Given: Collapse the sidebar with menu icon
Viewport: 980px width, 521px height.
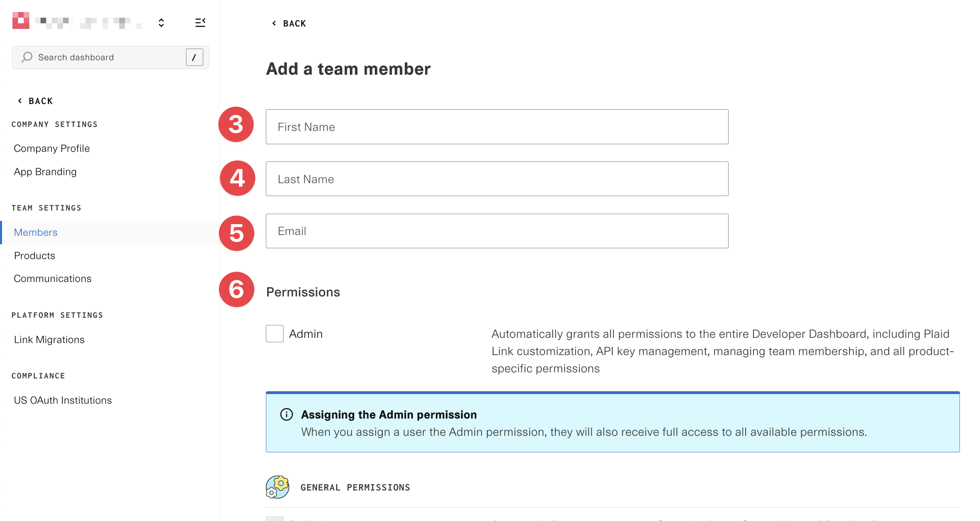Looking at the screenshot, I should click(200, 23).
